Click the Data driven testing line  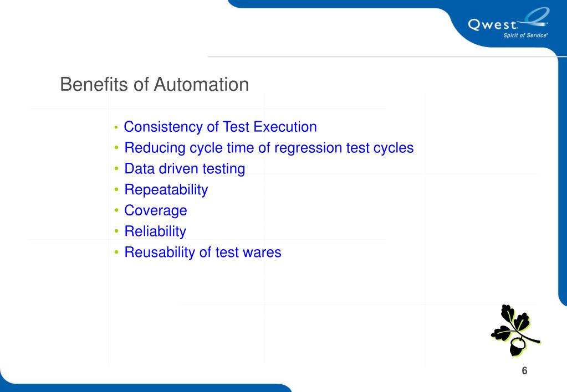(185, 169)
